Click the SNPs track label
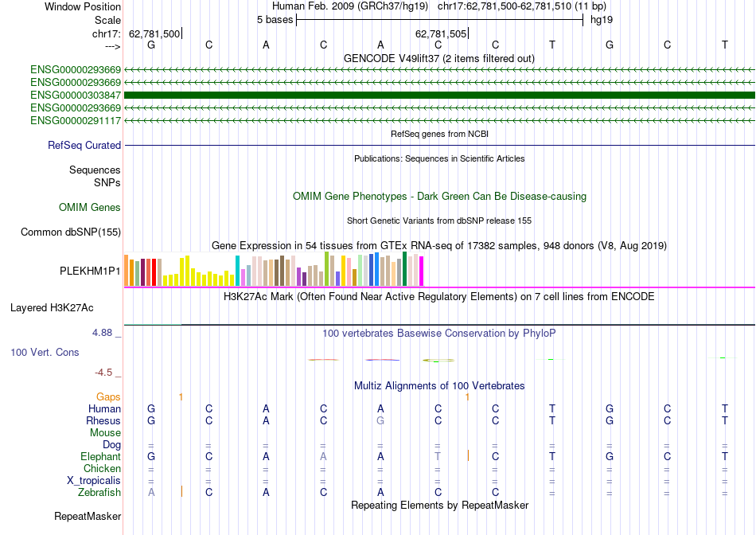Screen dimensions: 756x535 (x=107, y=182)
